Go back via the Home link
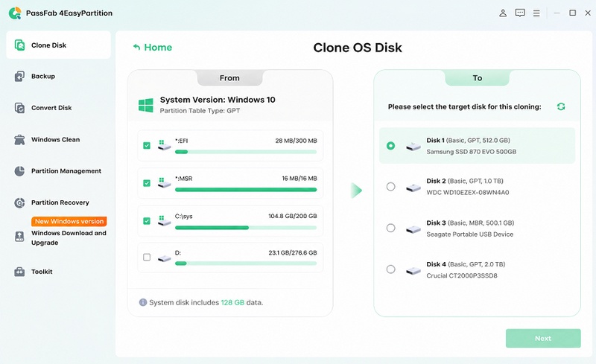Viewport: 596px width, 364px height. (153, 47)
